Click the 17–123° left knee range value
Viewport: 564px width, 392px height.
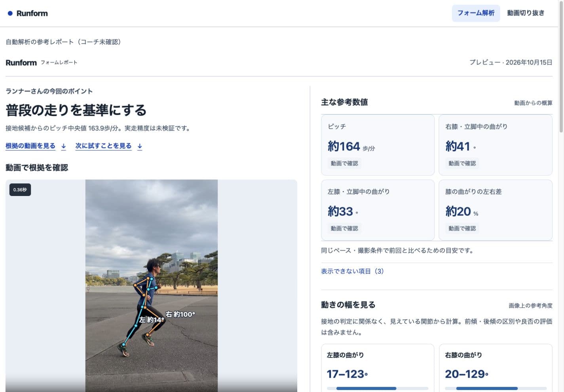pos(347,374)
